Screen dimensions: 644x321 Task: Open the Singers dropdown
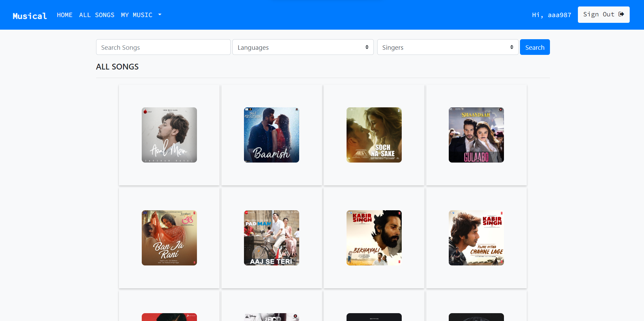[x=448, y=47]
